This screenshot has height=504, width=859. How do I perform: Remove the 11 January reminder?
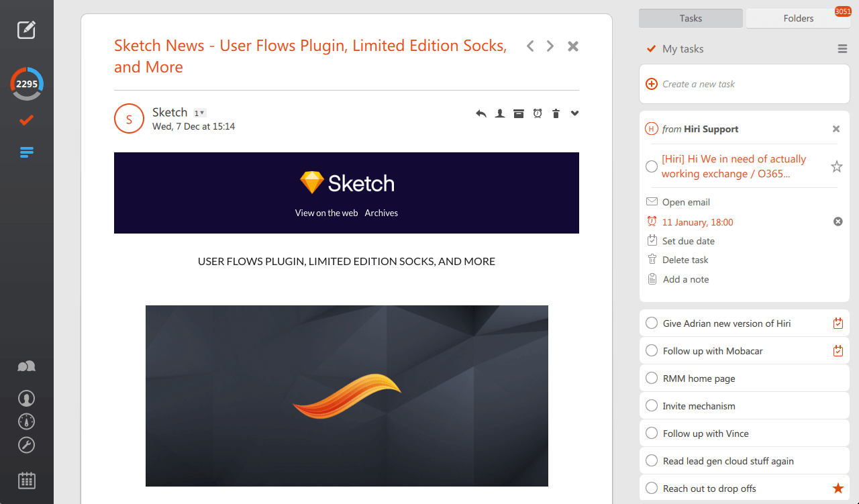click(x=838, y=221)
